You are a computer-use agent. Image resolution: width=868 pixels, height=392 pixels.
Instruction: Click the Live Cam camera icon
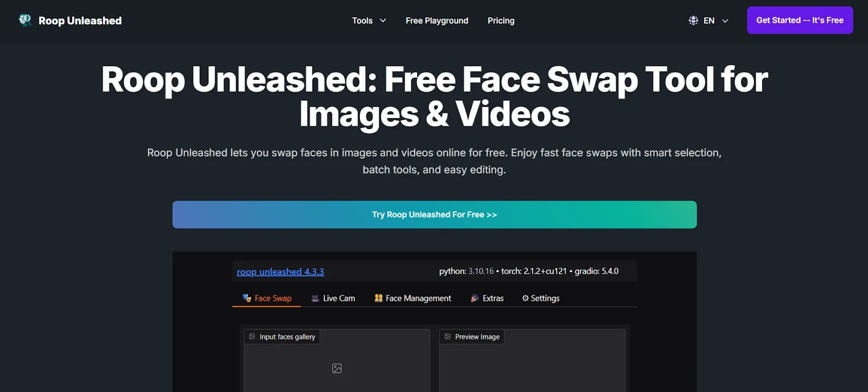[x=315, y=298]
